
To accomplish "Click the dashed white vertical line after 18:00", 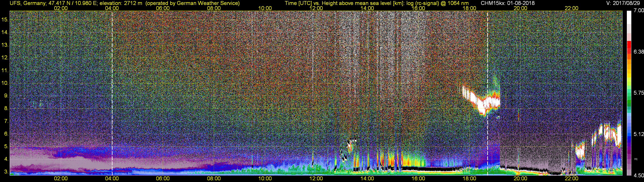I will click(488, 93).
